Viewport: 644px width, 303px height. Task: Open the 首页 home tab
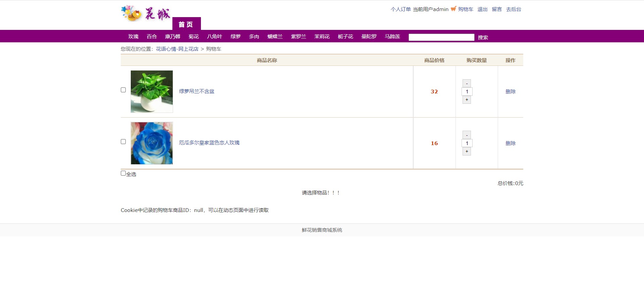[x=186, y=24]
